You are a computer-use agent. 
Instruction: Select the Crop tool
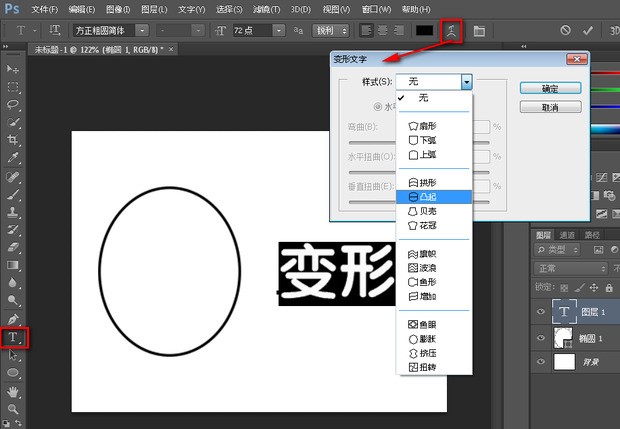coord(14,139)
